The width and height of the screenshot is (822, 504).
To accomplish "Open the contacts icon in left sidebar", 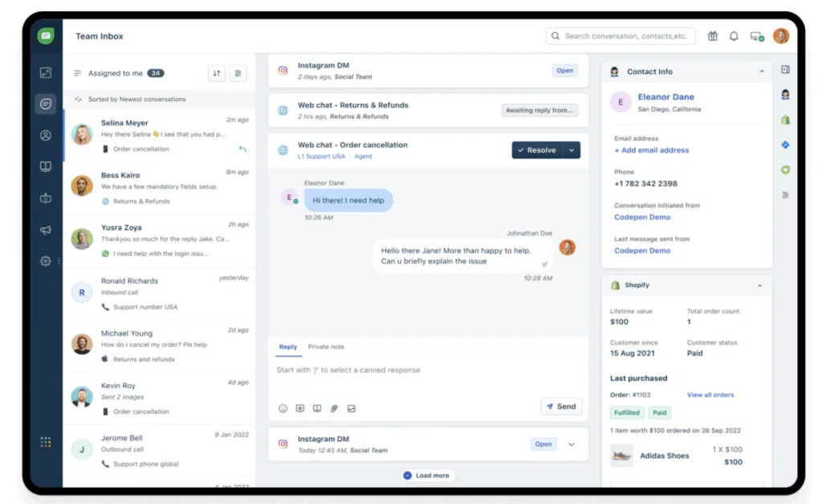I will (x=46, y=135).
